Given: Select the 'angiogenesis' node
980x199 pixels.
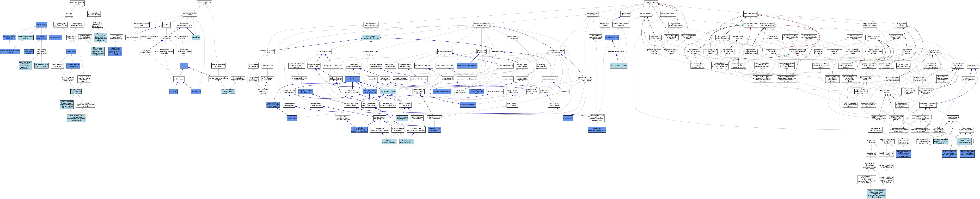Looking at the screenshot, I should pyautogui.click(x=568, y=118).
